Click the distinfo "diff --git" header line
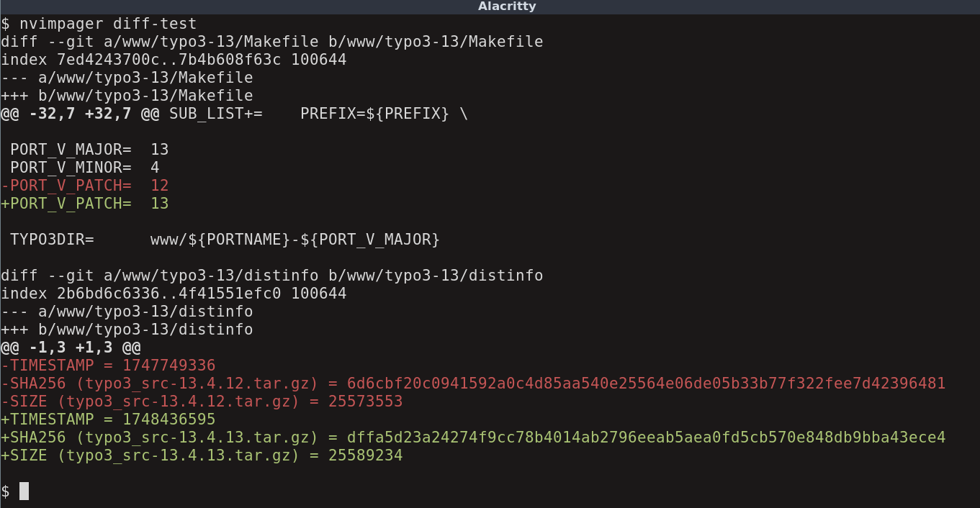 click(271, 276)
